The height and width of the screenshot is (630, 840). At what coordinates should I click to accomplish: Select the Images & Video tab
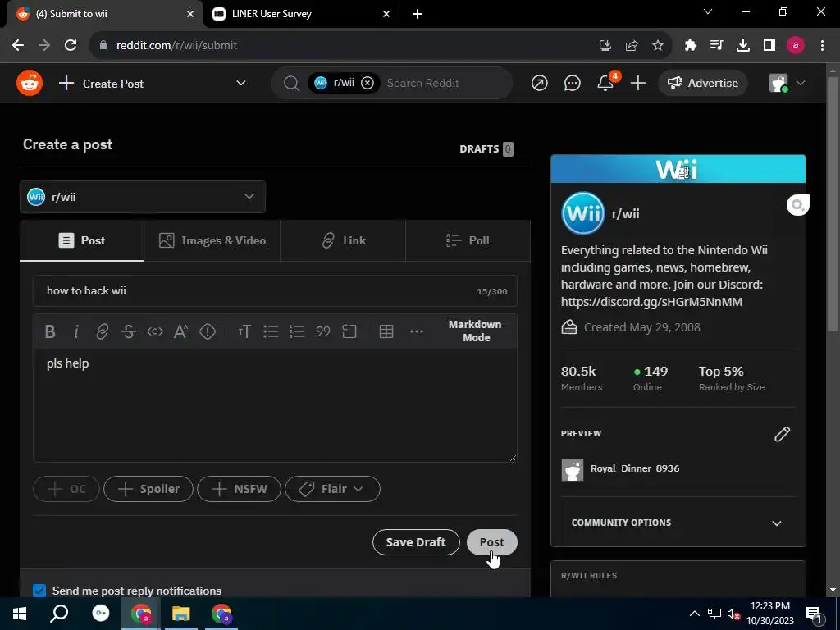[212, 240]
